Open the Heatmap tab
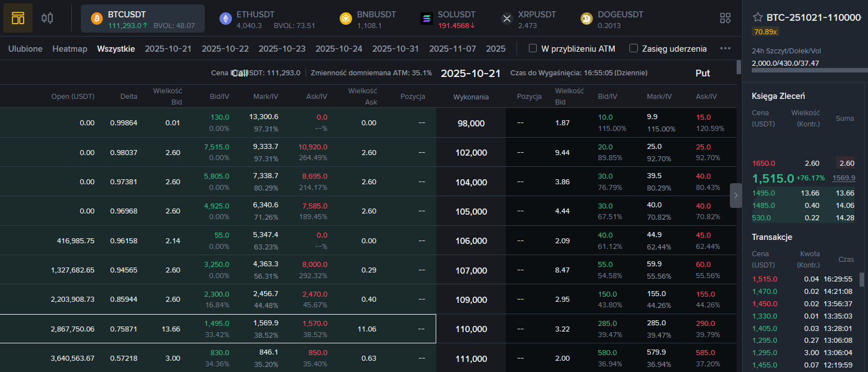 point(70,49)
